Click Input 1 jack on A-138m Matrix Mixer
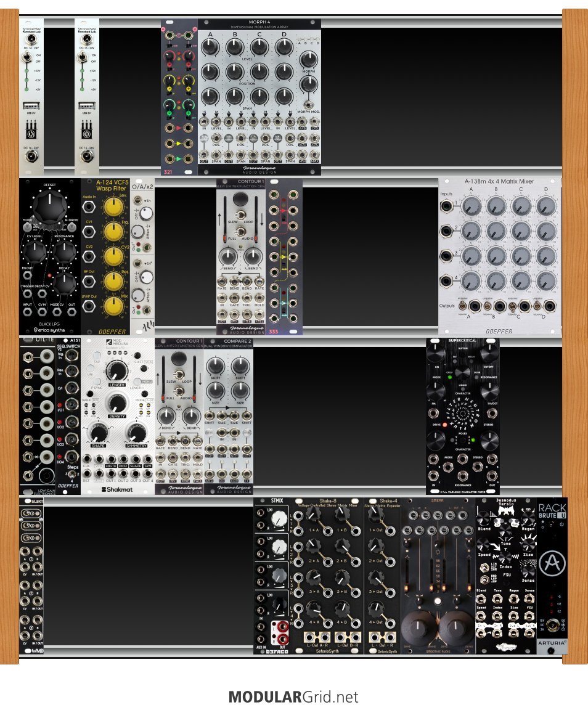This screenshot has height=710, width=588. click(447, 206)
